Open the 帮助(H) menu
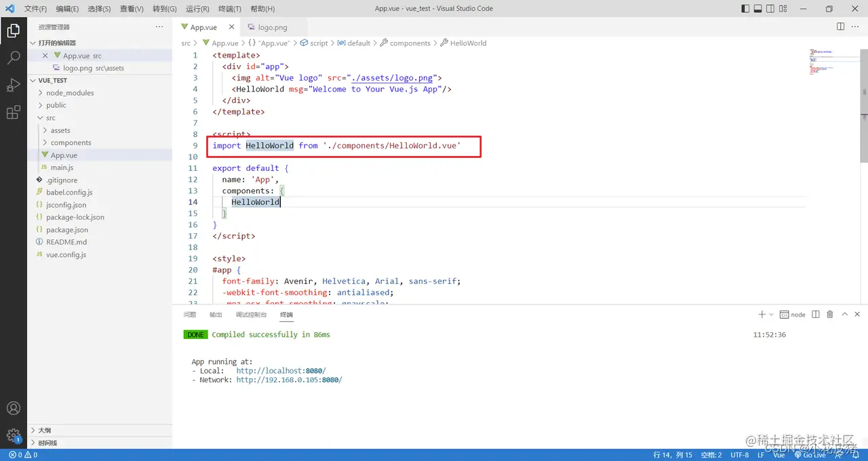This screenshot has height=461, width=868. click(x=262, y=9)
